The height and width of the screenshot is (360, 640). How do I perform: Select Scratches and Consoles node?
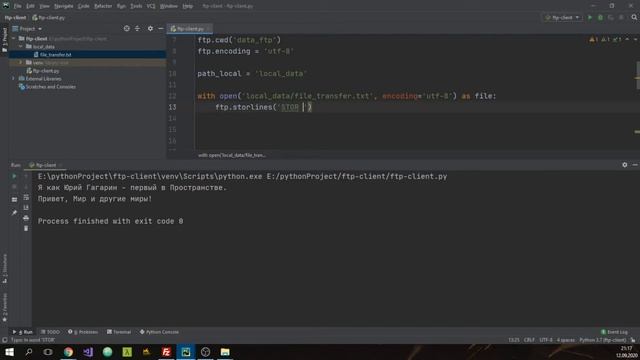click(x=51, y=87)
